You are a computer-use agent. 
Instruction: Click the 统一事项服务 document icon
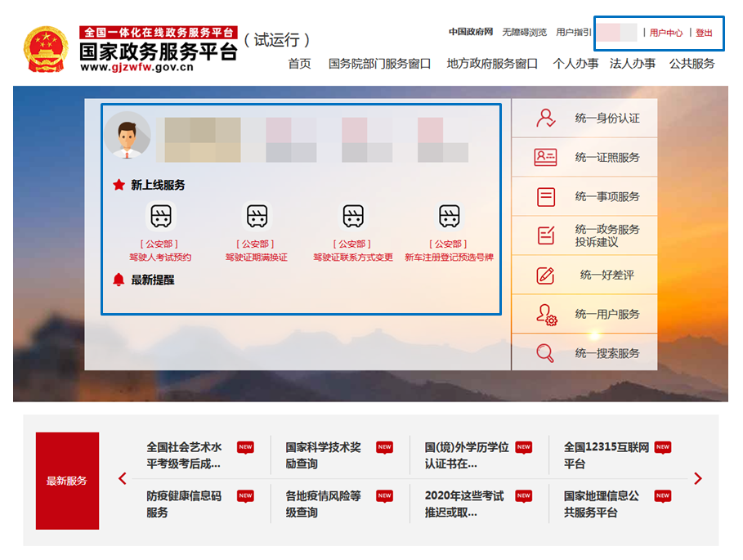(x=546, y=196)
